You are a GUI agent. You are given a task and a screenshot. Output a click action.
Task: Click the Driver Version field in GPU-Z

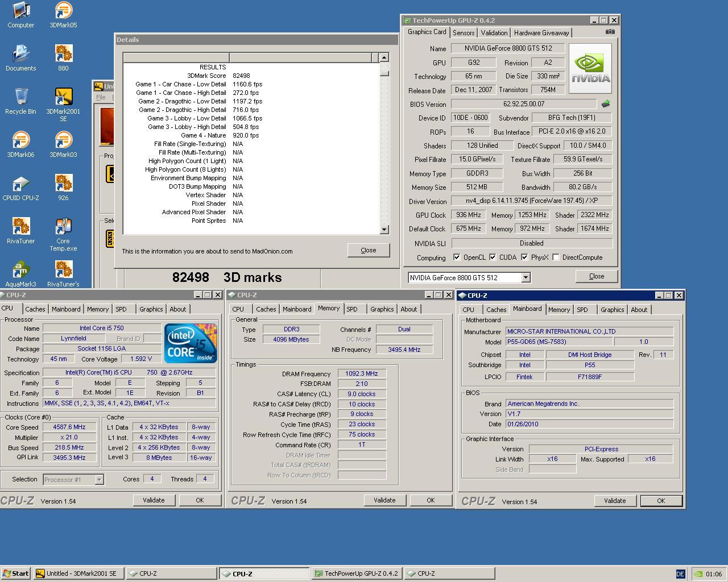[x=531, y=201]
